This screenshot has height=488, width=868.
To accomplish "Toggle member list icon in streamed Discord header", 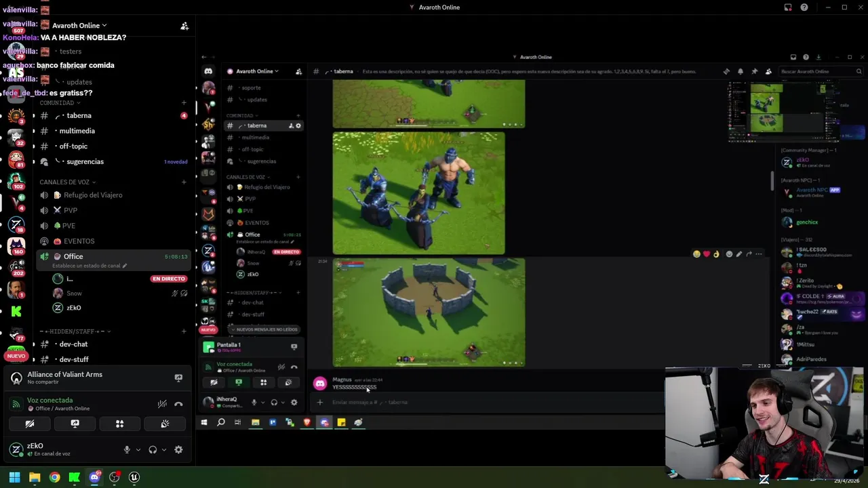I will pyautogui.click(x=768, y=71).
